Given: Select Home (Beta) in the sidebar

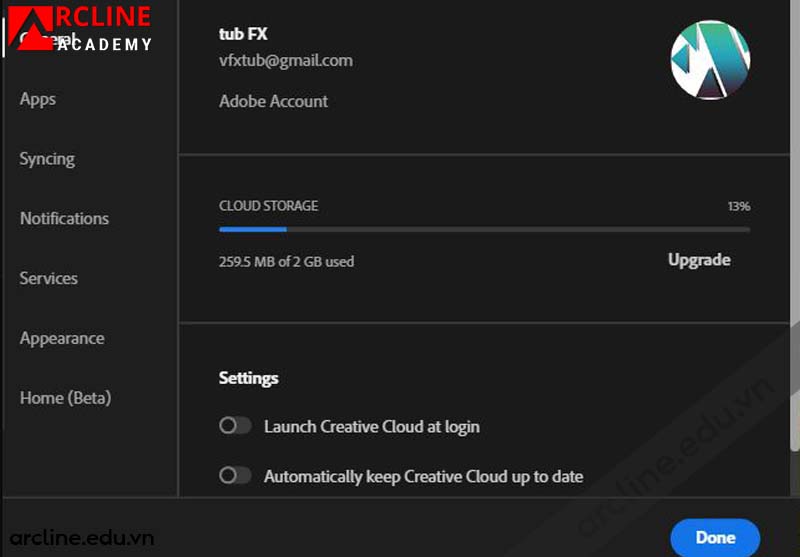Looking at the screenshot, I should pos(65,398).
